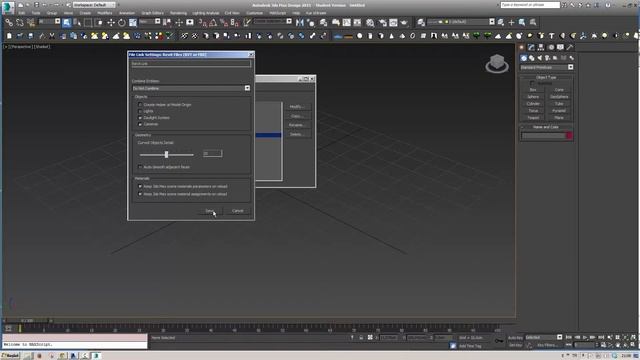This screenshot has width=640, height=360.
Task: Open the Standard Primitives dropdown
Action: point(547,67)
